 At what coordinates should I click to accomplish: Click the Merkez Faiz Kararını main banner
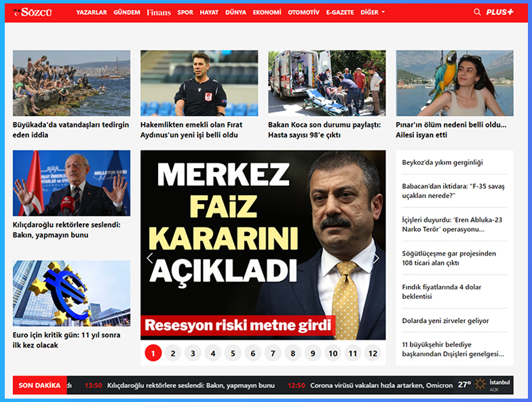pyautogui.click(x=263, y=244)
